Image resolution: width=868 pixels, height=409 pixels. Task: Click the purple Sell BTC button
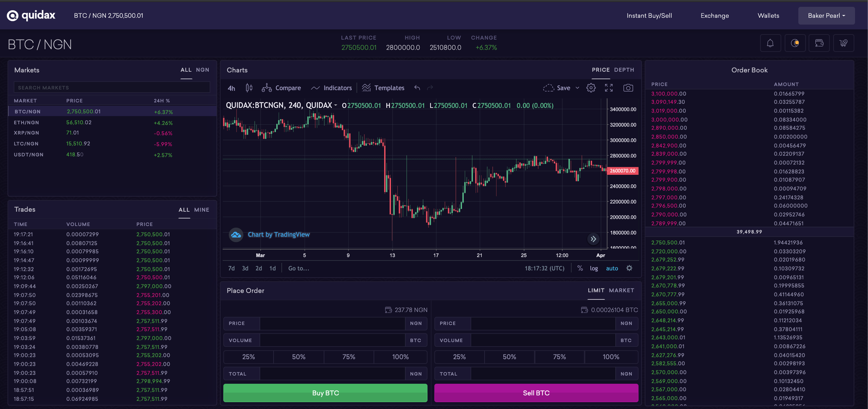[x=536, y=393]
